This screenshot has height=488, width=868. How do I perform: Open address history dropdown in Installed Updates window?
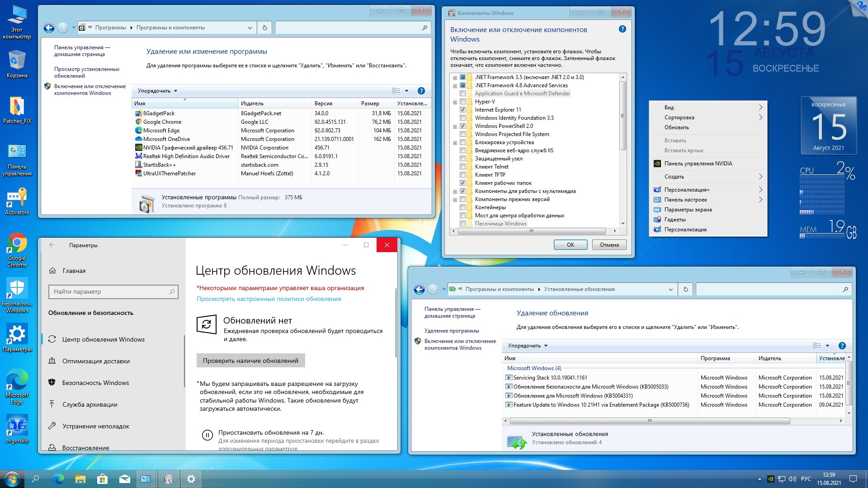(670, 289)
